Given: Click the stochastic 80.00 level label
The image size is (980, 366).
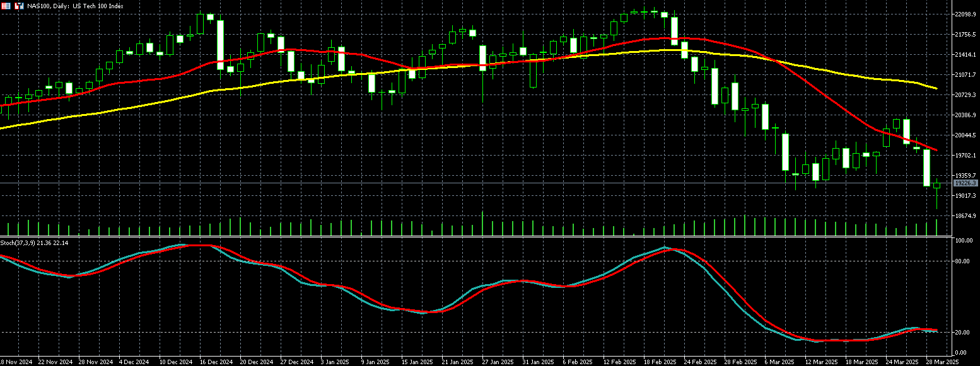Looking at the screenshot, I should click(962, 261).
